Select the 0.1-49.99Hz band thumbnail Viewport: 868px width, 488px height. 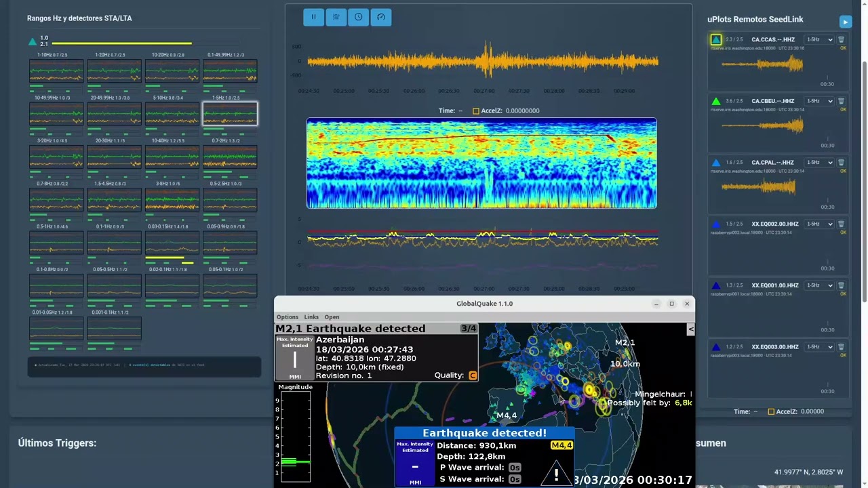(230, 71)
